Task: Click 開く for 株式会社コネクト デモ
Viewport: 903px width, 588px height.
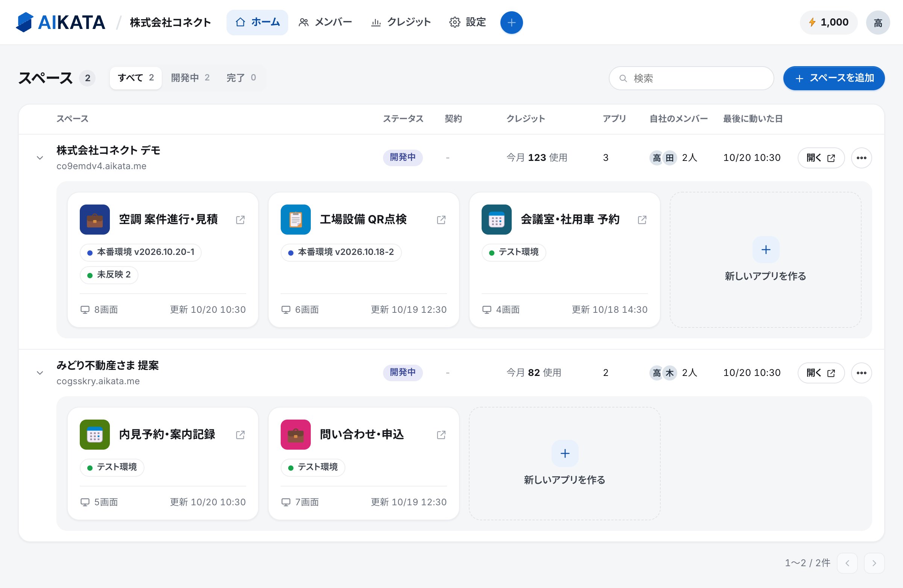Action: click(x=821, y=158)
